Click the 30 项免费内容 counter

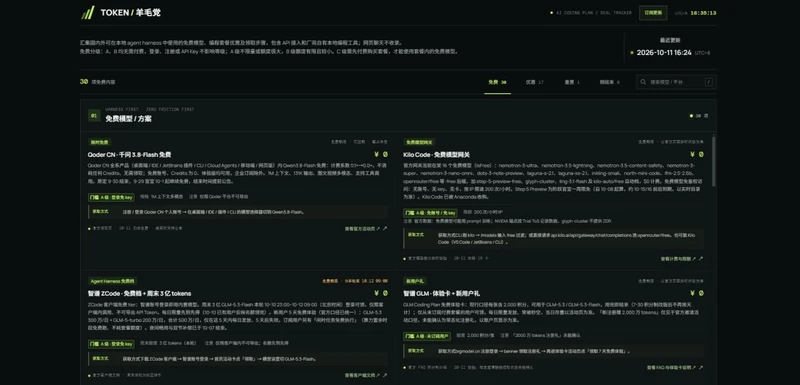tap(97, 82)
